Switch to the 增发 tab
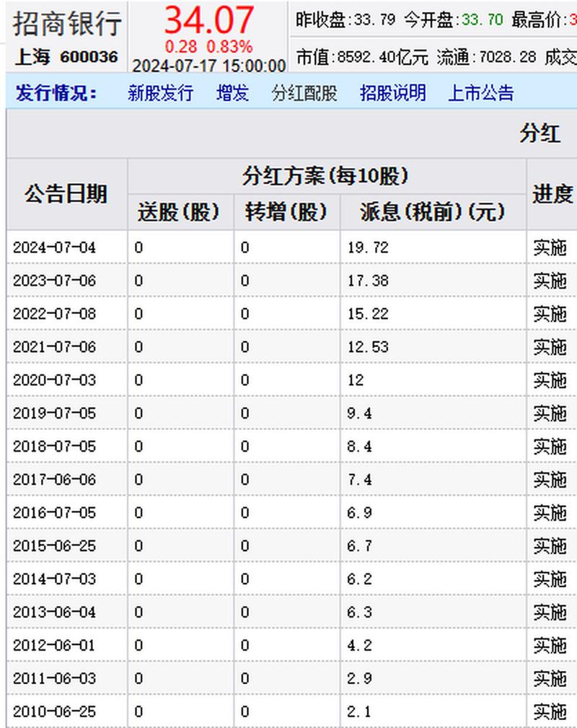Screen dimensions: 577x728 pyautogui.click(x=232, y=93)
